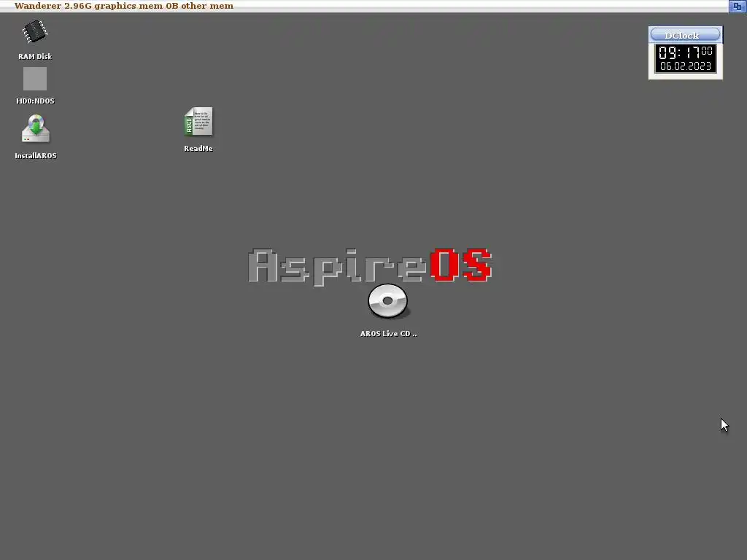Click the ReadMe label text

point(198,149)
